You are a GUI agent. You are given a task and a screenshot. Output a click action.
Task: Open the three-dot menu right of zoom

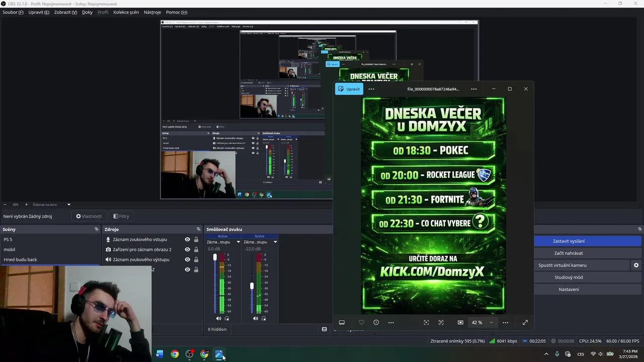click(x=506, y=322)
